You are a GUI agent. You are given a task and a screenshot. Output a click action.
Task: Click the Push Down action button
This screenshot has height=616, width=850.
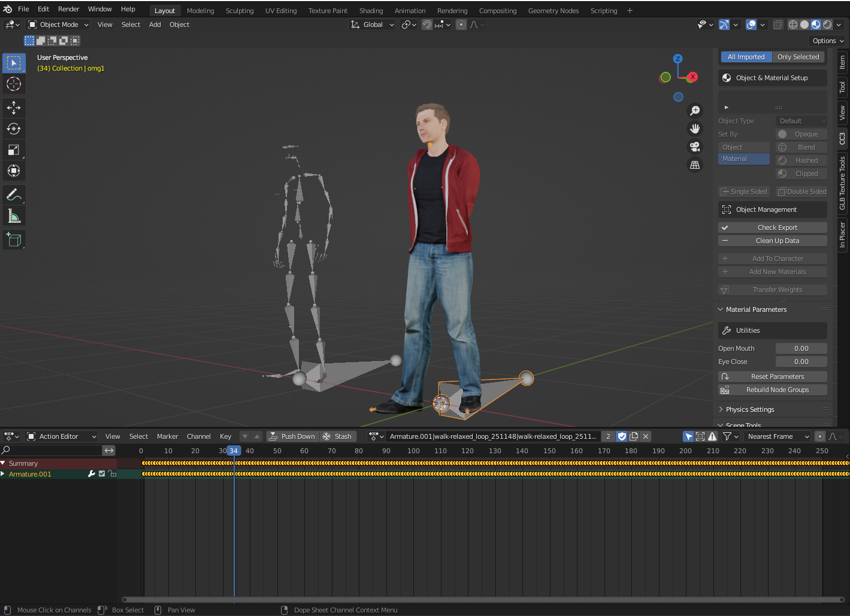292,436
